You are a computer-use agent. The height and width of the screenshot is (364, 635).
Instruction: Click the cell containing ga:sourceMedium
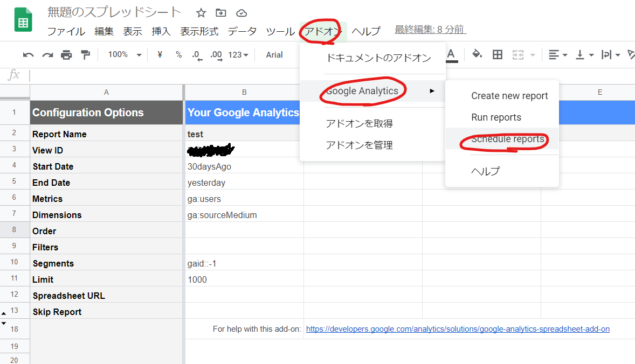coord(244,215)
